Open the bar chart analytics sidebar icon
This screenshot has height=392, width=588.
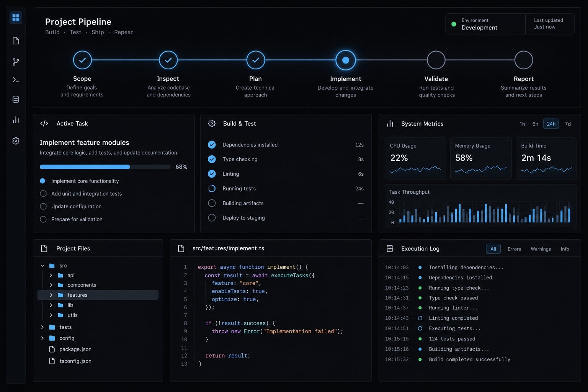tap(16, 120)
